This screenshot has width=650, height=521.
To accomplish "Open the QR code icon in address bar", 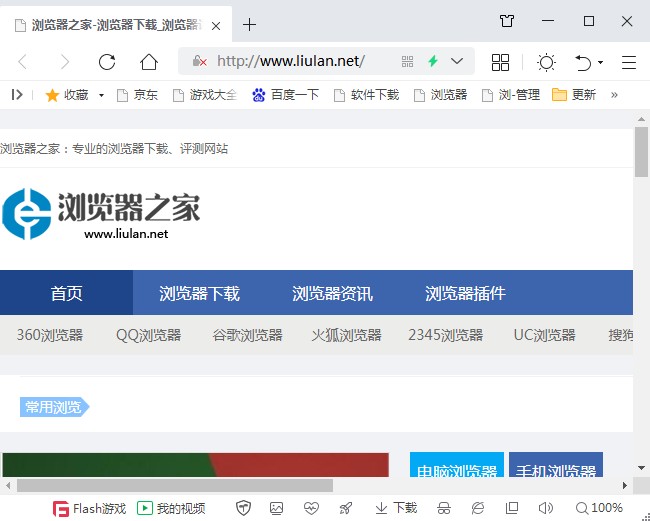I will click(407, 61).
